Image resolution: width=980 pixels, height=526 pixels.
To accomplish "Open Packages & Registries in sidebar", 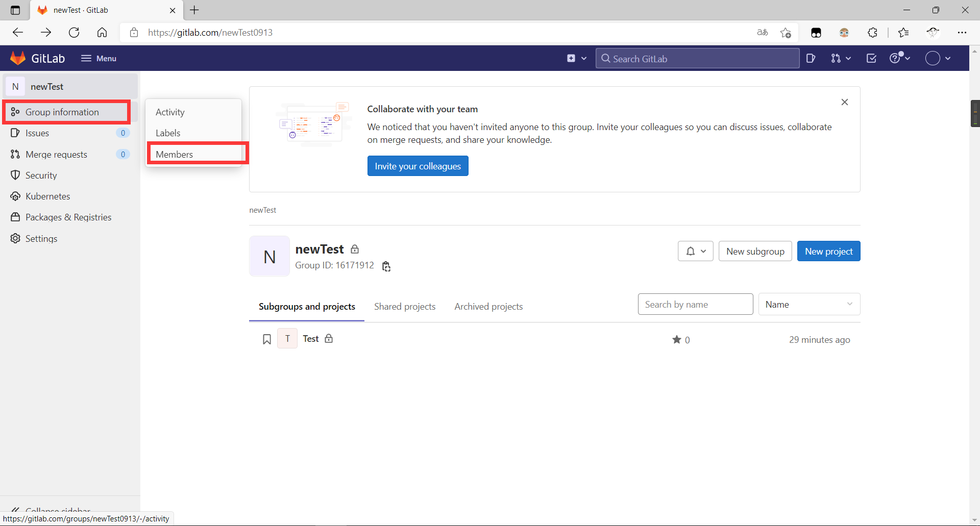I will [x=70, y=217].
